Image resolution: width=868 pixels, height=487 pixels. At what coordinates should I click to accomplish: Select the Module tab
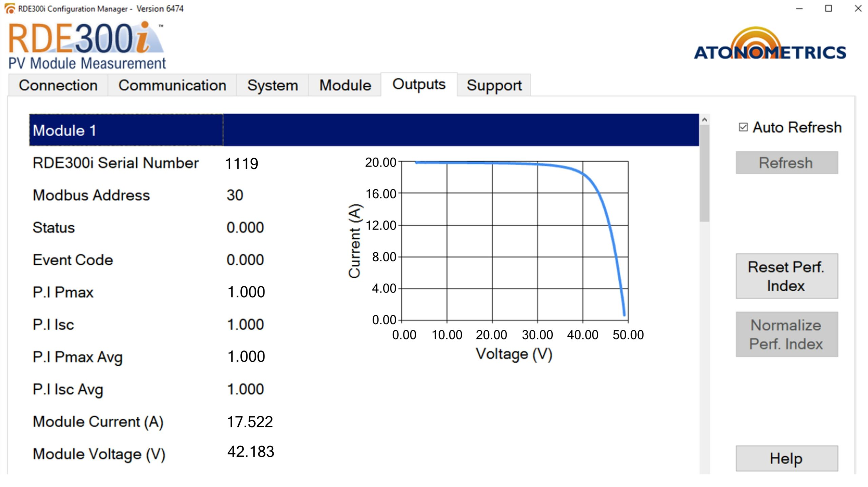pyautogui.click(x=345, y=85)
